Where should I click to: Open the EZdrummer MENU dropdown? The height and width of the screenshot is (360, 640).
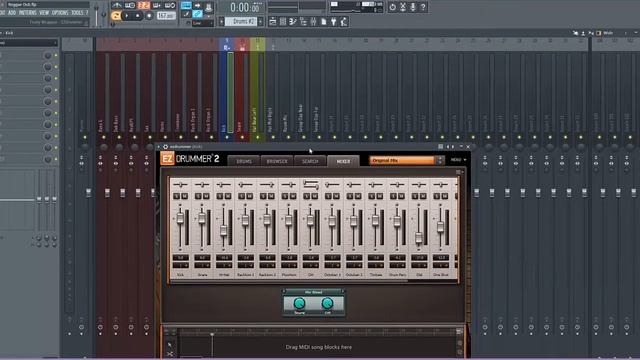click(x=458, y=160)
